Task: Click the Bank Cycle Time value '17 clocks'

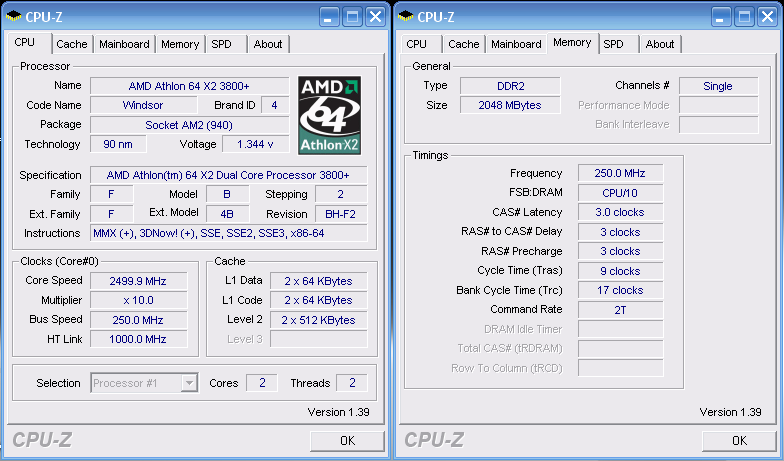Action: click(x=620, y=290)
